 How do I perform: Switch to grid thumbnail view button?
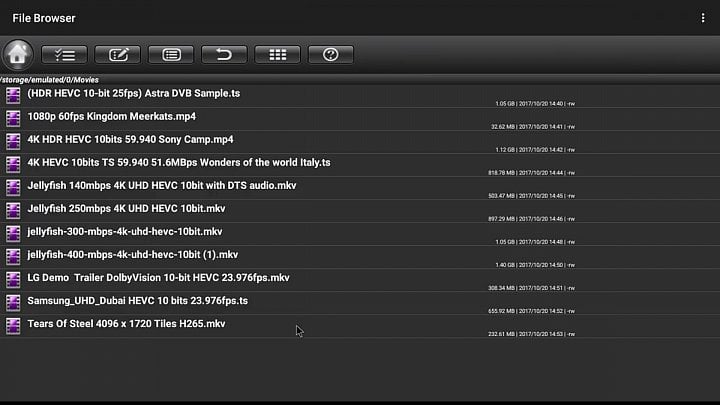[x=277, y=55]
